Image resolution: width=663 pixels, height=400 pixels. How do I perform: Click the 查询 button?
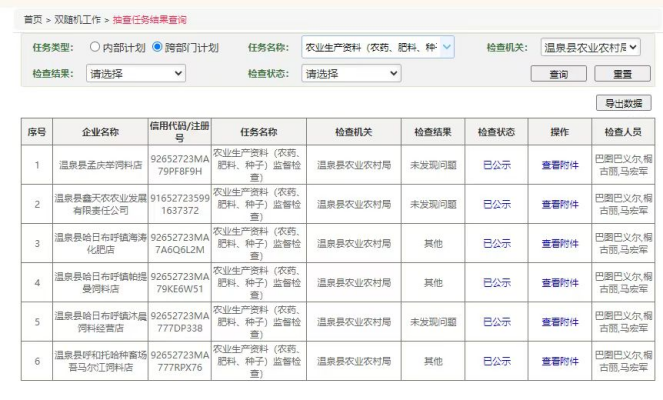[559, 74]
